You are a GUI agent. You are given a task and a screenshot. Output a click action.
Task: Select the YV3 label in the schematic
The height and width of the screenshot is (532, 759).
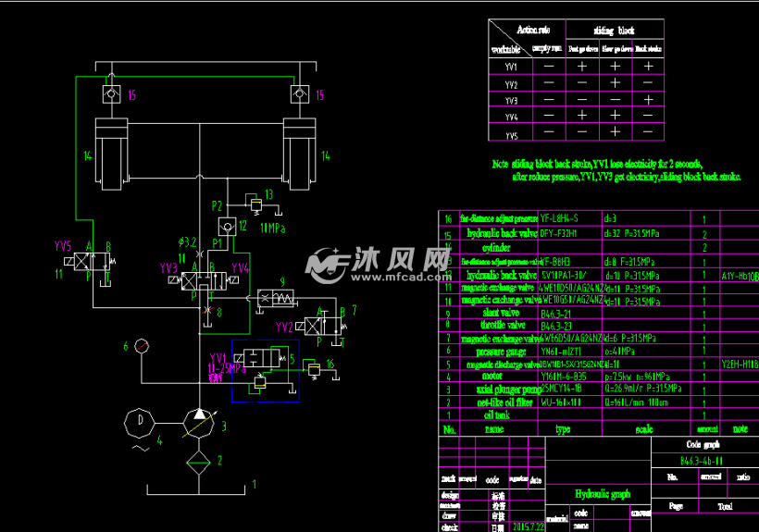click(x=168, y=268)
